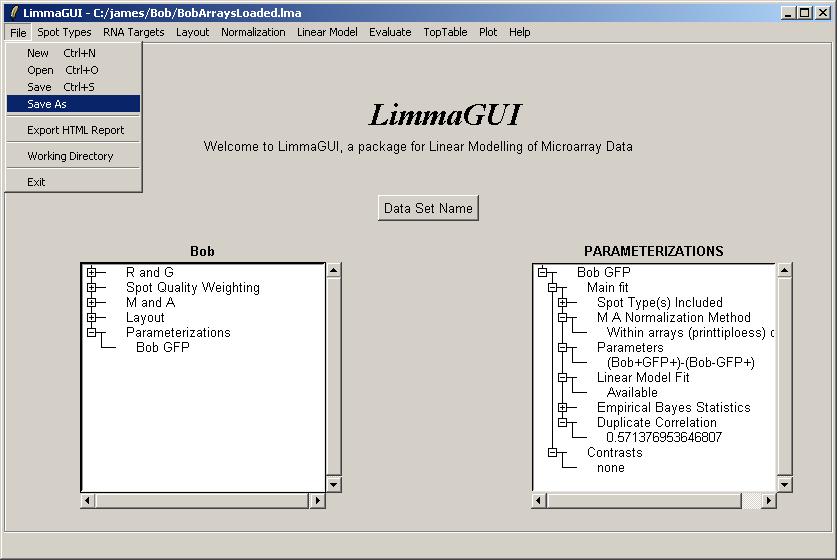The height and width of the screenshot is (560, 837).
Task: Open the TopTable menu
Action: [445, 32]
